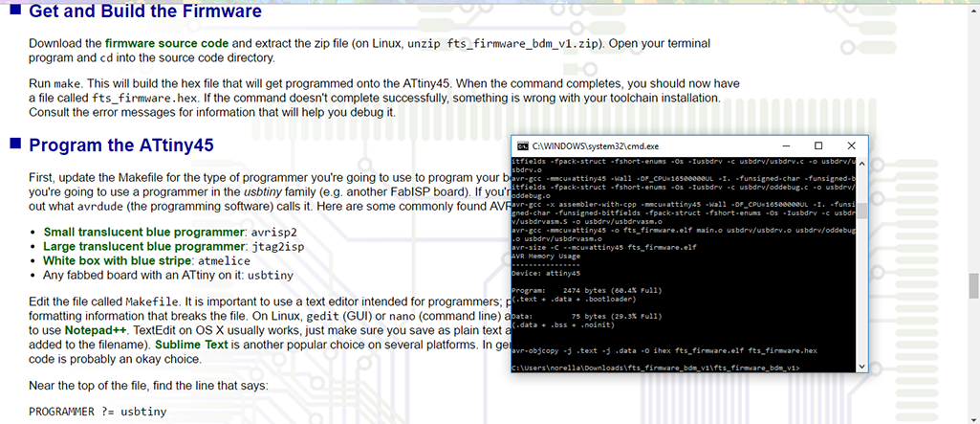The height and width of the screenshot is (424, 980).
Task: Click the Program the ATtiny45 heading
Action: click(121, 145)
